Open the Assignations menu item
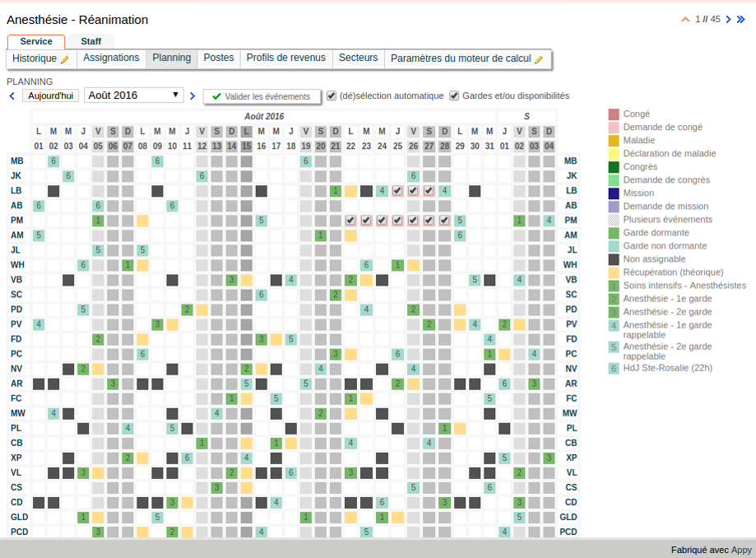756x558 pixels. click(x=111, y=58)
